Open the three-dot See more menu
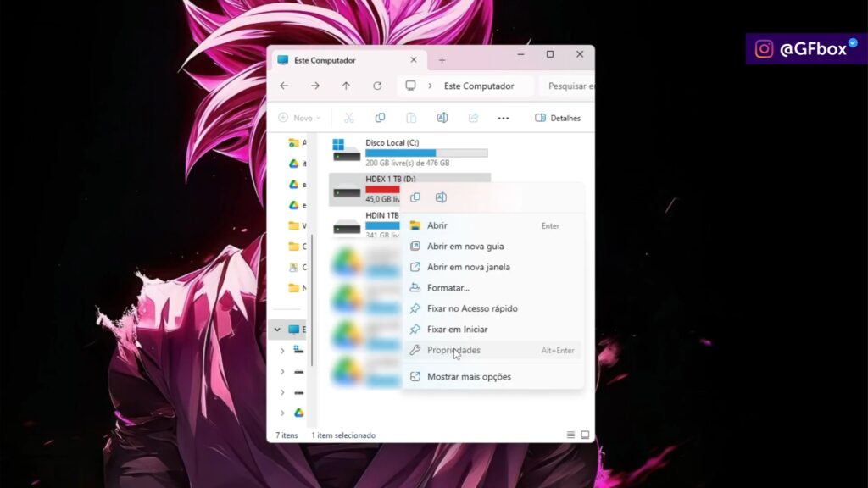 [x=504, y=118]
